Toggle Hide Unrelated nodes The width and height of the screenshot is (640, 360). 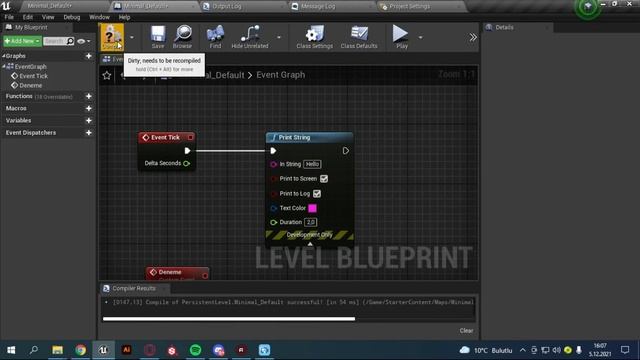tap(250, 37)
